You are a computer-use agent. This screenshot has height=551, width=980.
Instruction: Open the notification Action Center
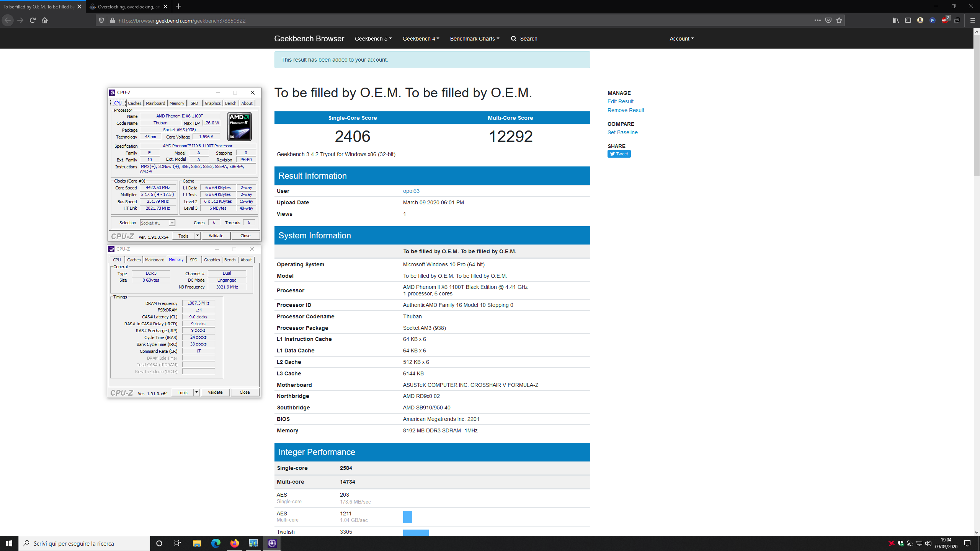pyautogui.click(x=967, y=543)
